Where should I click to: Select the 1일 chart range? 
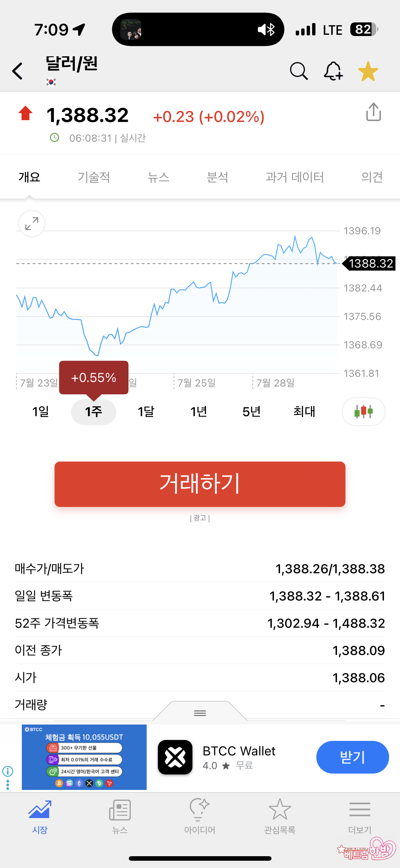41,411
